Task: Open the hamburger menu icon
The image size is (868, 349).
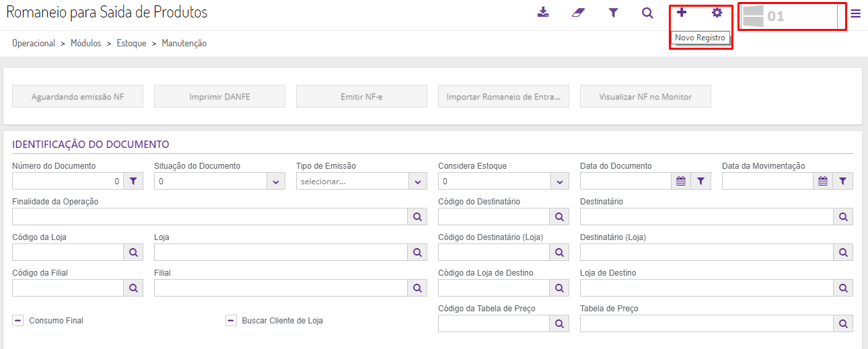Action: click(x=855, y=14)
